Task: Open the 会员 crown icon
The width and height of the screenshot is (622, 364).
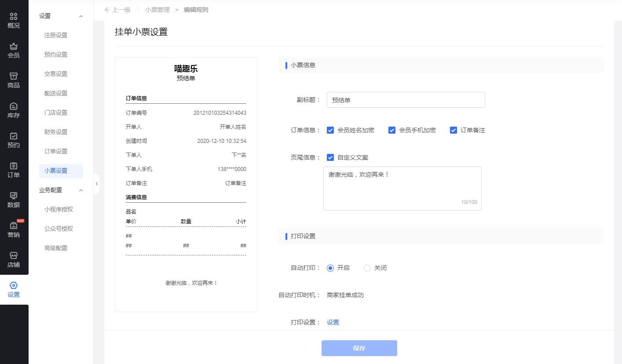Action: (x=14, y=46)
